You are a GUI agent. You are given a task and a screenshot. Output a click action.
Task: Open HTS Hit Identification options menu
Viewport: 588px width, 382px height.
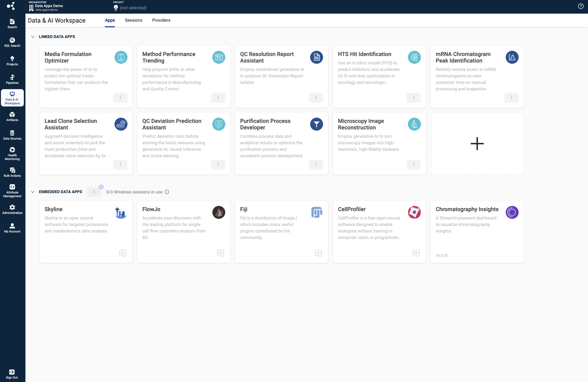tap(414, 98)
